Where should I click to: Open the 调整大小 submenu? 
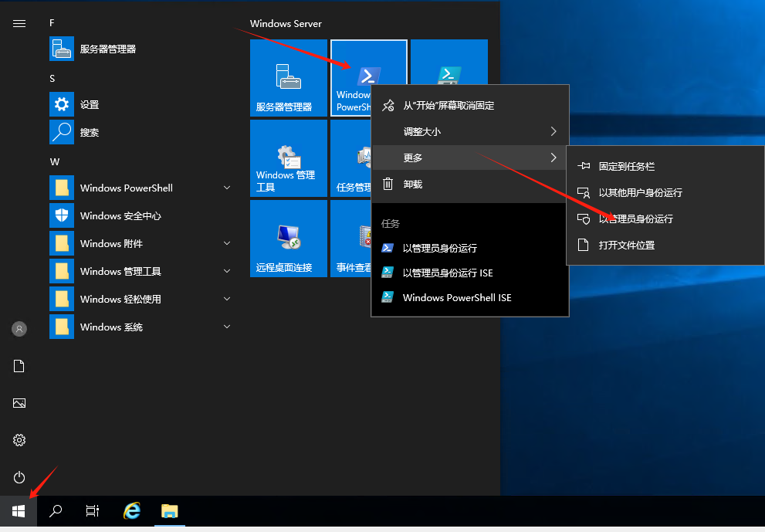tap(470, 132)
